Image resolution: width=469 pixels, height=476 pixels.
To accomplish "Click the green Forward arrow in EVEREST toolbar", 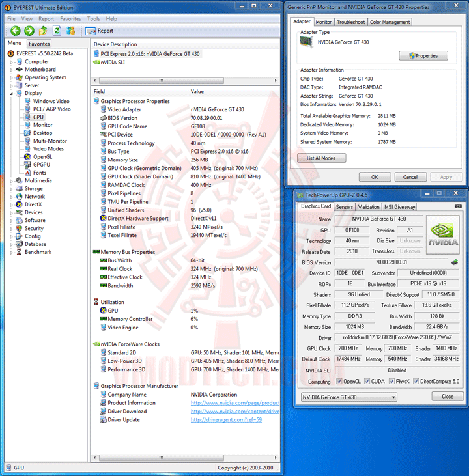I will [29, 31].
